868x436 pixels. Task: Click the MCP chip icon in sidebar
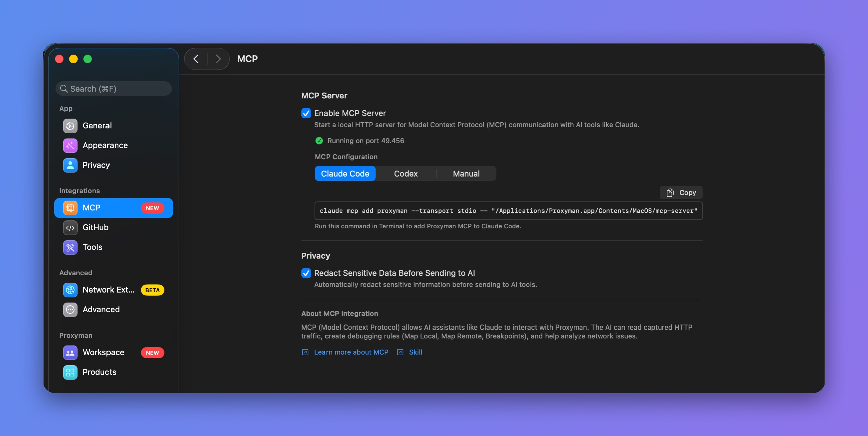70,208
